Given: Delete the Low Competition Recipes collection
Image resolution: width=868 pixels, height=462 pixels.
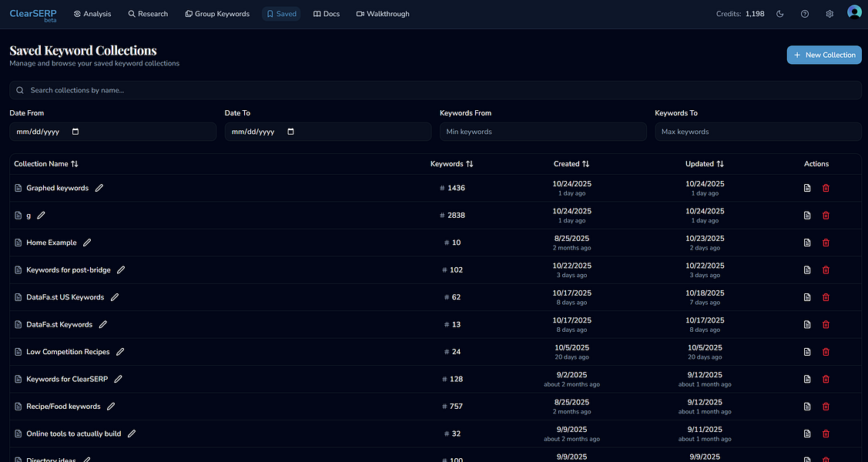Looking at the screenshot, I should pyautogui.click(x=826, y=352).
